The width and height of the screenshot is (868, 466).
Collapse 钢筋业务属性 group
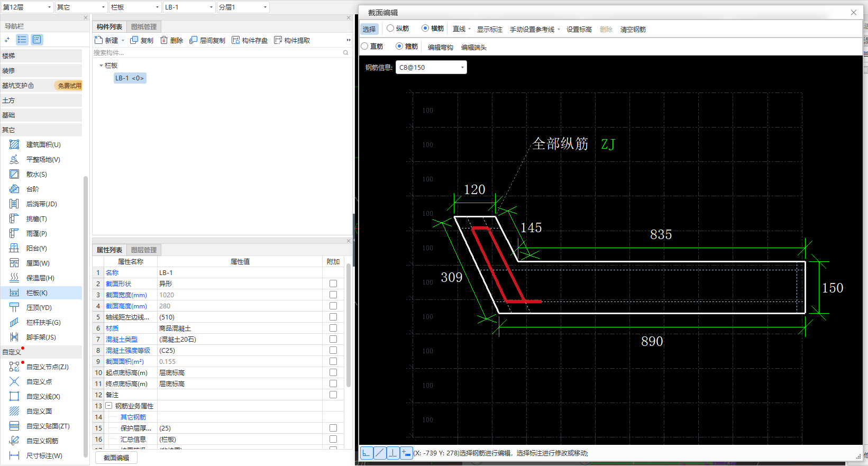pyautogui.click(x=108, y=406)
